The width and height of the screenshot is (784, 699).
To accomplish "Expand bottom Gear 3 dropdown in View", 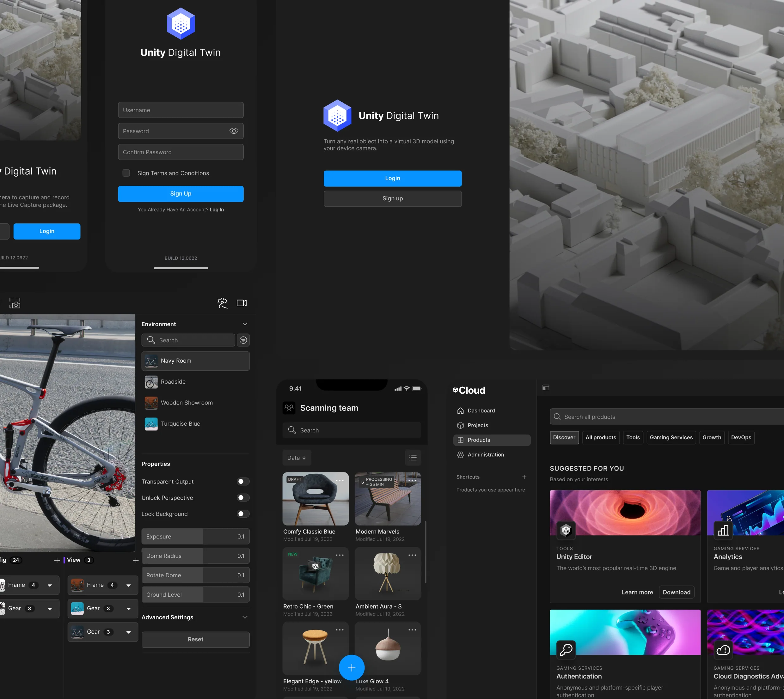I will tap(129, 632).
